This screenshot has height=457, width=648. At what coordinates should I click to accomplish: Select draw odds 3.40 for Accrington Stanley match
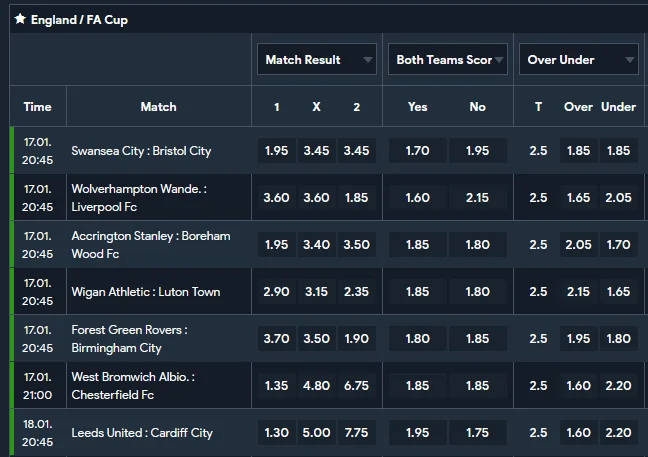tap(316, 245)
